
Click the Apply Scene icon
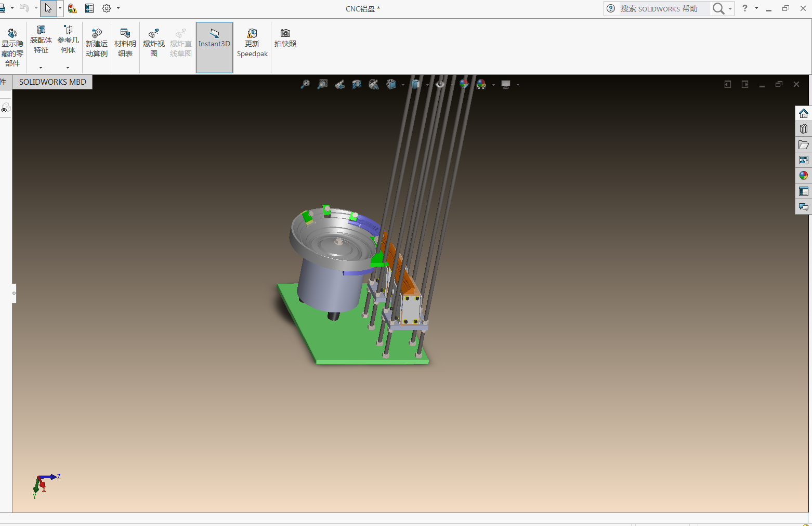point(481,84)
